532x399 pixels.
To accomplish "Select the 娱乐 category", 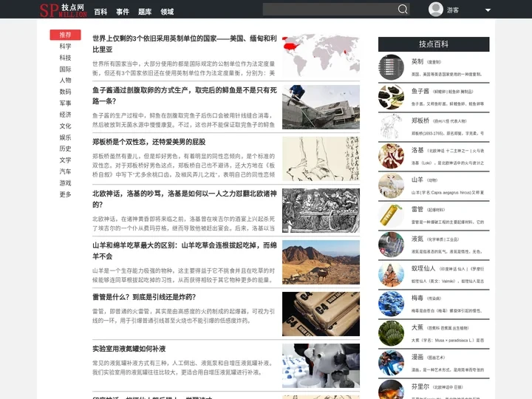I will click(x=65, y=137).
